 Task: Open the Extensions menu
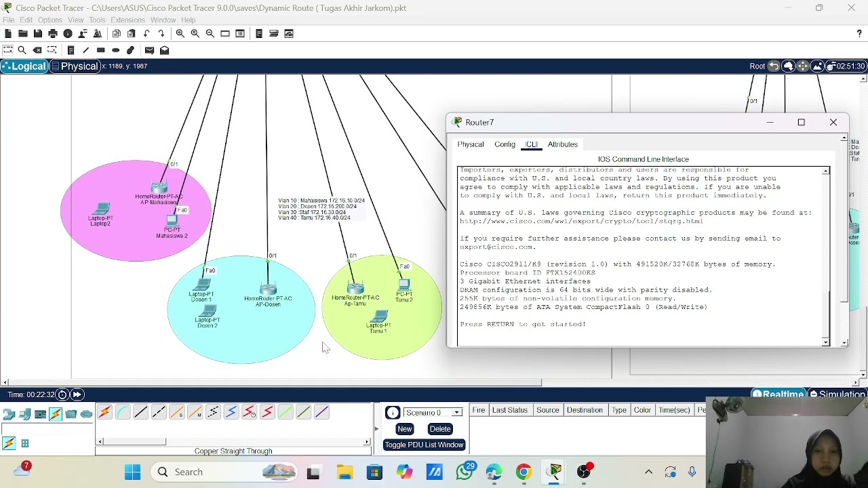coord(127,20)
